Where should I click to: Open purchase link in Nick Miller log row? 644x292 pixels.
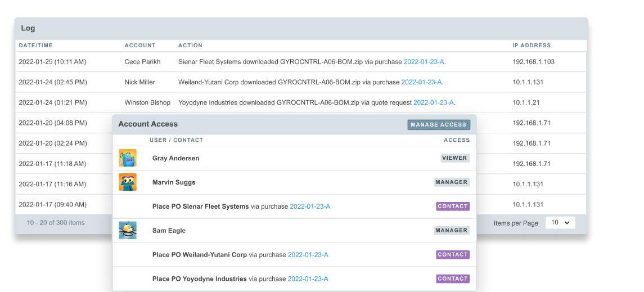pyautogui.click(x=421, y=82)
